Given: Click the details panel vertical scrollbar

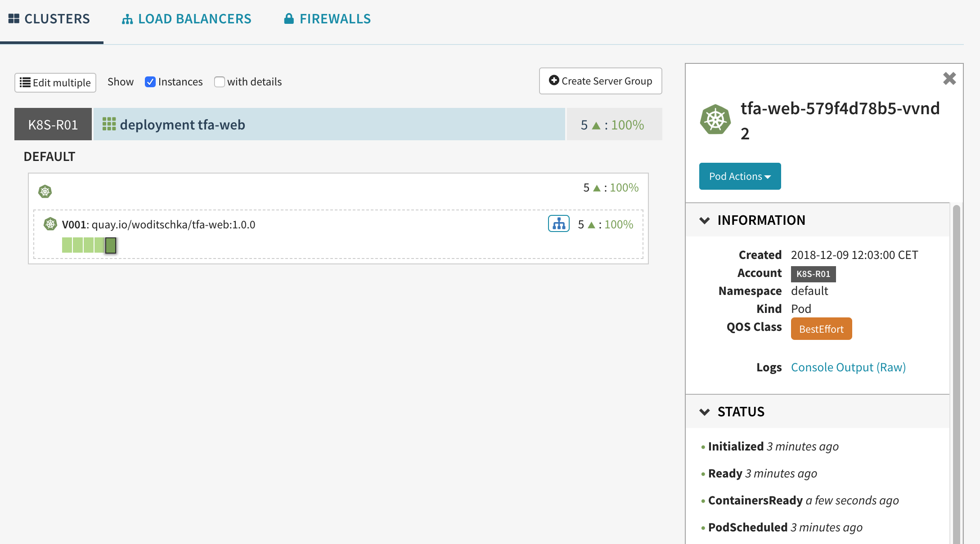Looking at the screenshot, I should click(x=956, y=360).
